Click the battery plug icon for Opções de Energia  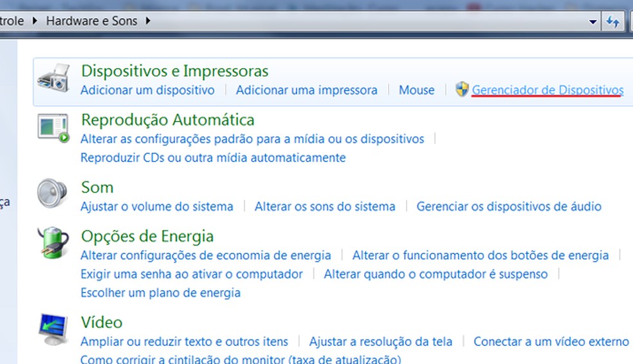(x=53, y=242)
